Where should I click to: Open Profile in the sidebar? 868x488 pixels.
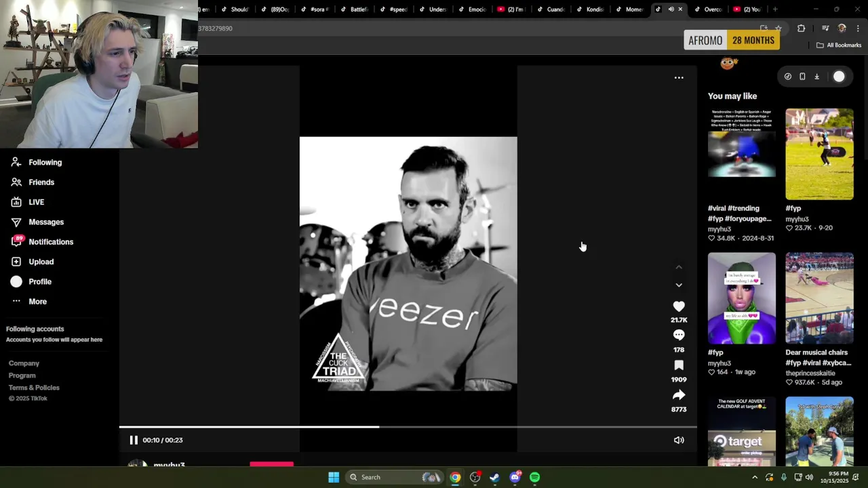[40, 282]
